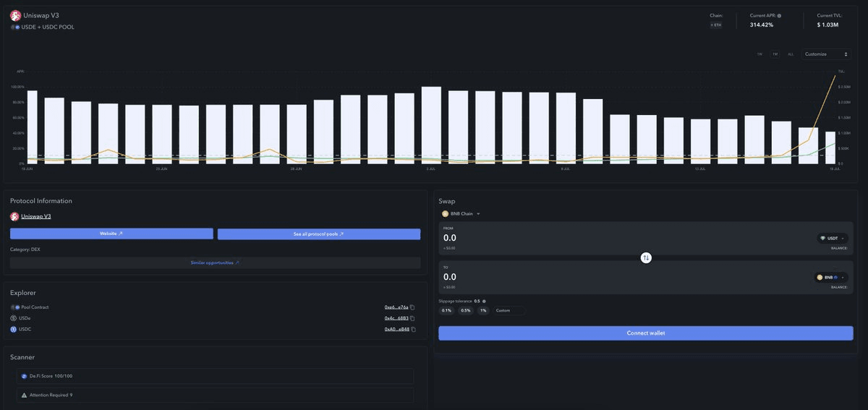This screenshot has width=868, height=410.
Task: Open the USDT token selector
Action: (832, 238)
